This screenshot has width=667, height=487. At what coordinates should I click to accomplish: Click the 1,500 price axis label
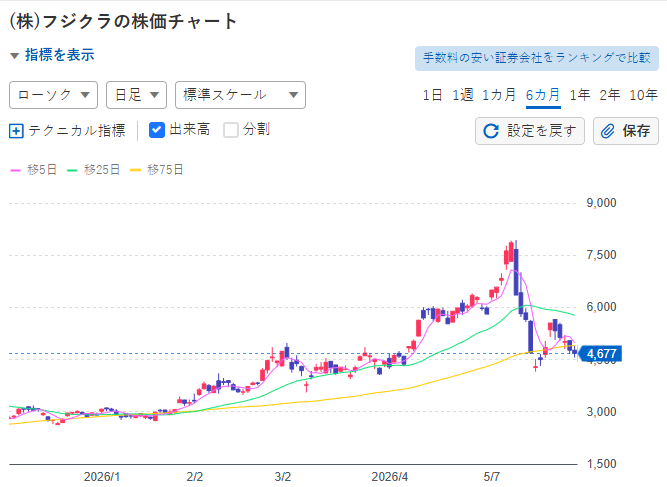[x=601, y=464]
